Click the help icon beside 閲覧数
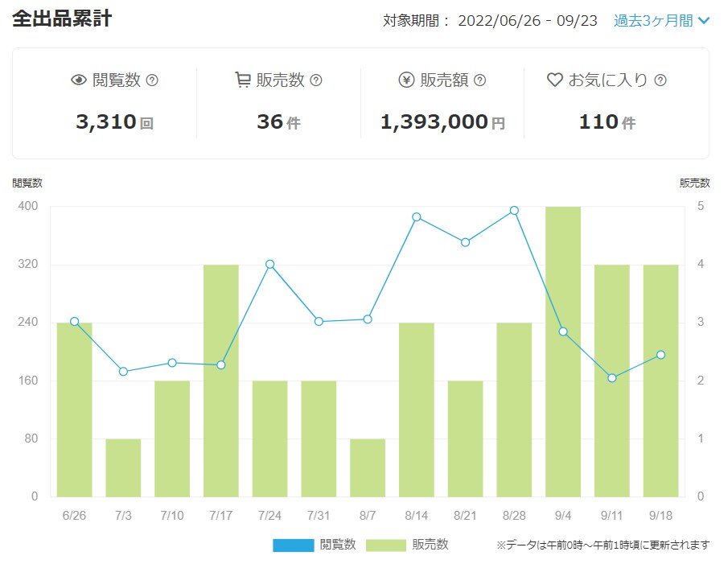 [152, 80]
